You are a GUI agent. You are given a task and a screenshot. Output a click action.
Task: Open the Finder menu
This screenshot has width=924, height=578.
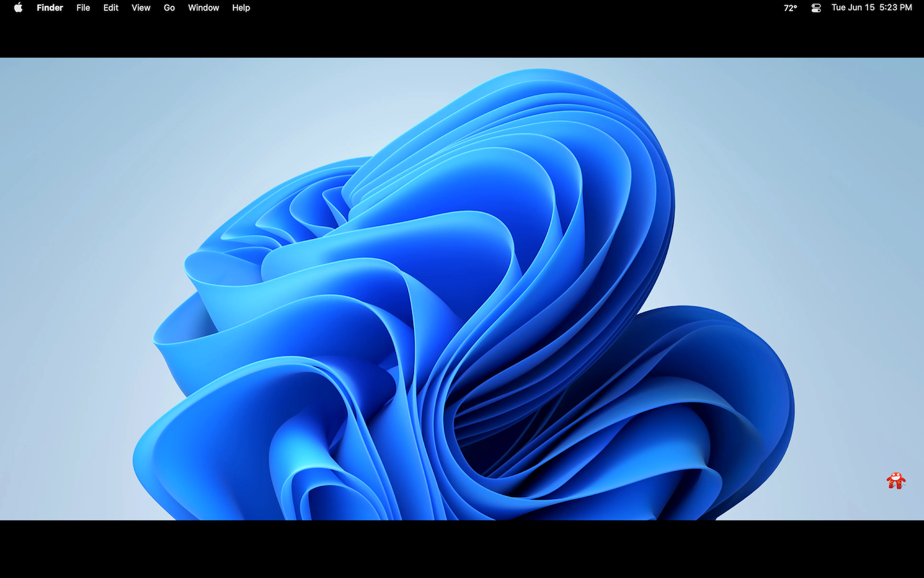(x=50, y=8)
